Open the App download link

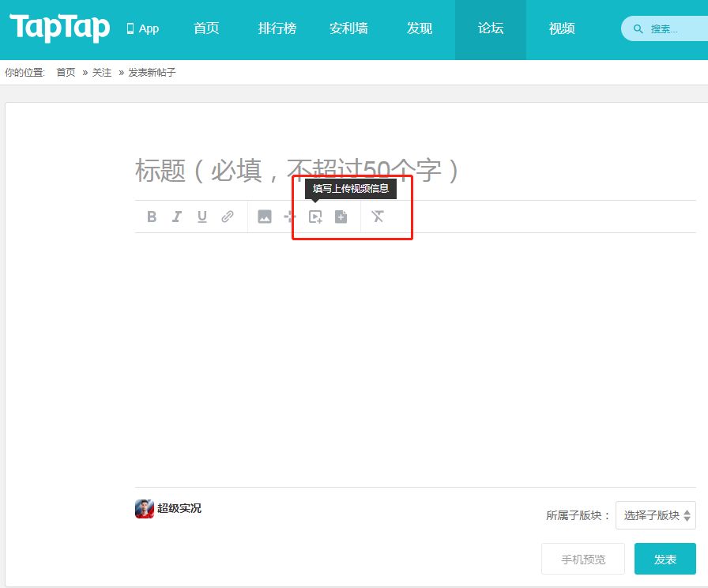click(x=143, y=28)
